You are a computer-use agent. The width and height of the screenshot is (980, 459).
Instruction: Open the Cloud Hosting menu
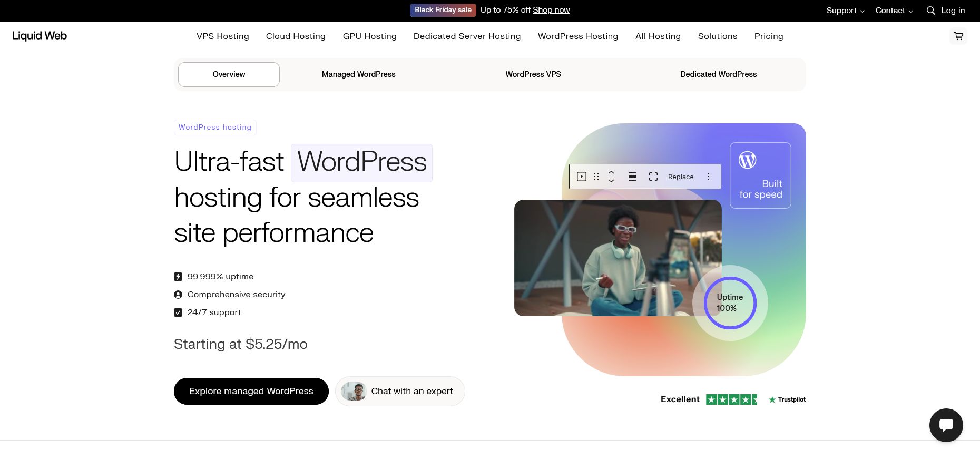pyautogui.click(x=296, y=36)
